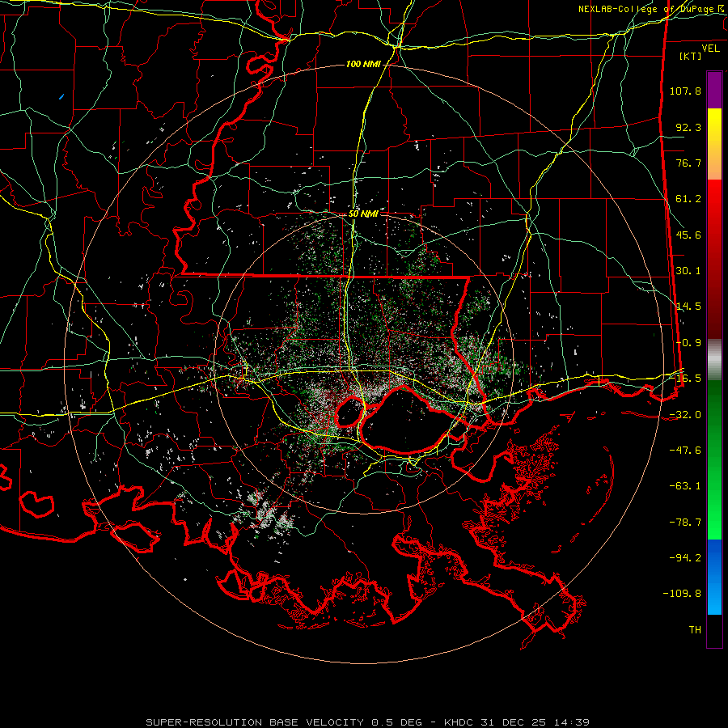Select the -109.8 legend value
The height and width of the screenshot is (728, 728).
682,594
